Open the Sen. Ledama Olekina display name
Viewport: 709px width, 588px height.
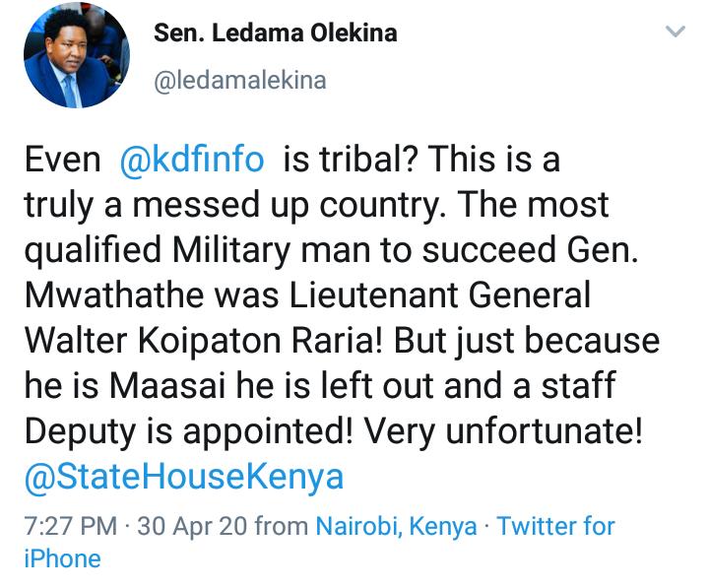[x=276, y=33]
